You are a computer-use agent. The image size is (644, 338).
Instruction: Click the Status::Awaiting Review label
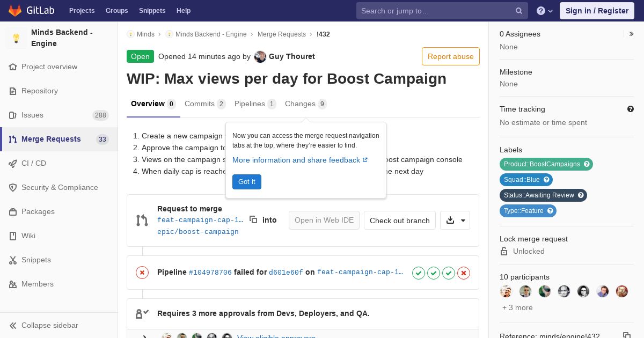tap(543, 195)
